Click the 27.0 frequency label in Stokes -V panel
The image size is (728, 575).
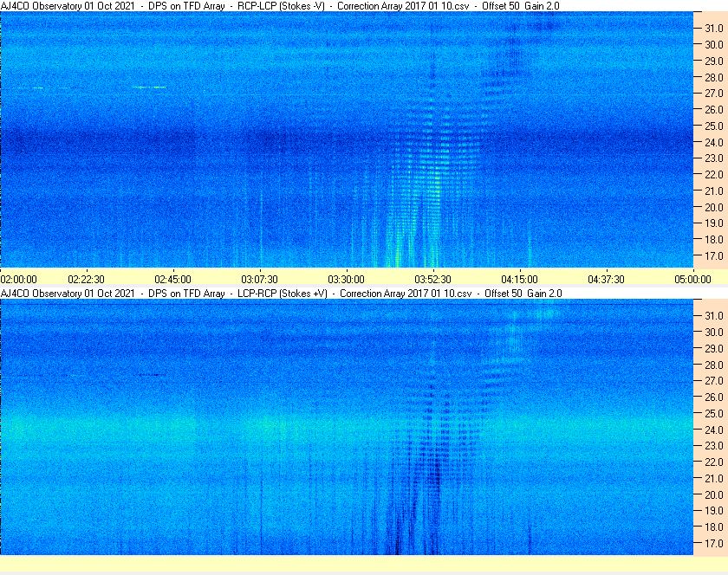714,94
